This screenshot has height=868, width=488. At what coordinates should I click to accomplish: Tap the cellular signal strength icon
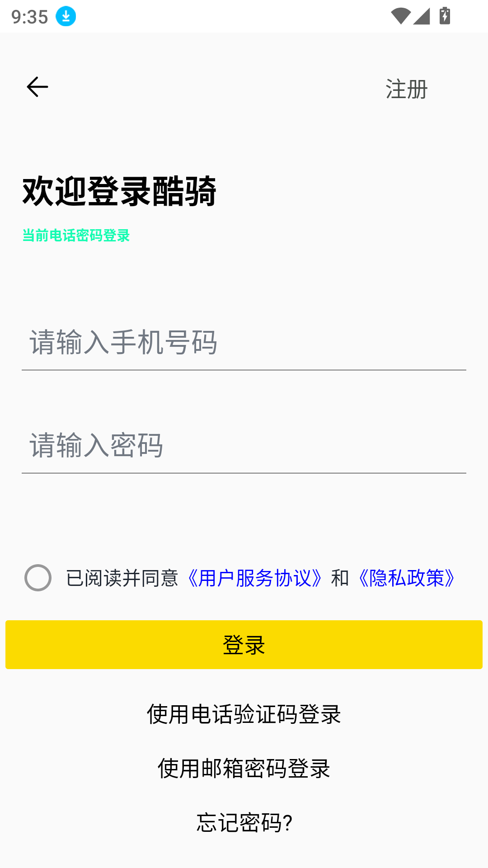421,16
